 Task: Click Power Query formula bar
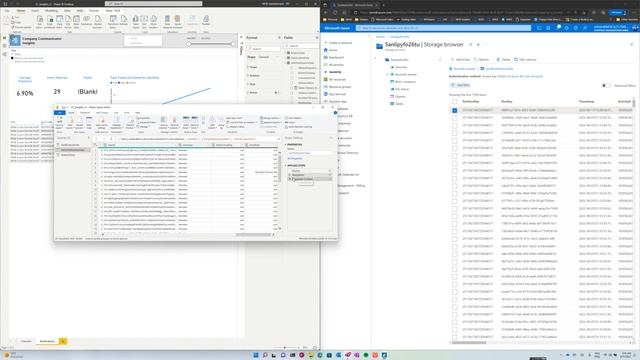click(x=199, y=139)
